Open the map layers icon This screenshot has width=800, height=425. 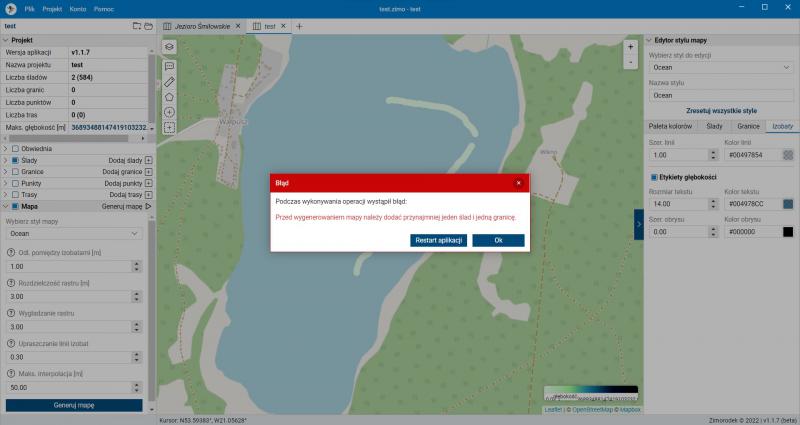(x=169, y=47)
